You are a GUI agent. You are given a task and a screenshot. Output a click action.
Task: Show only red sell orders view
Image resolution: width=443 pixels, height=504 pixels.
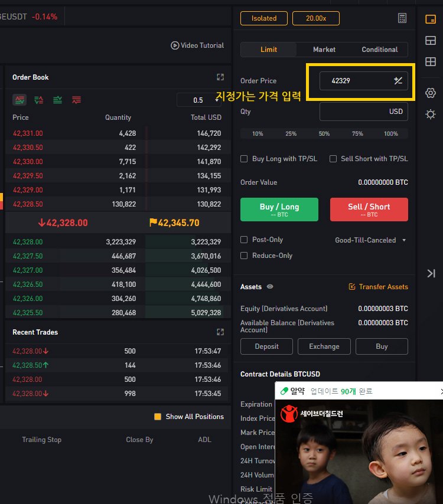[x=76, y=100]
